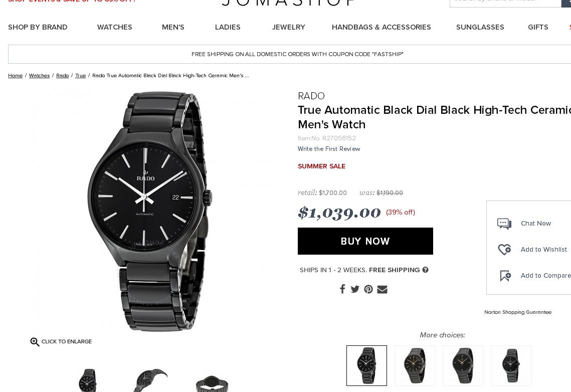Select second watch variant under More choices
571x392 pixels.
tap(415, 365)
